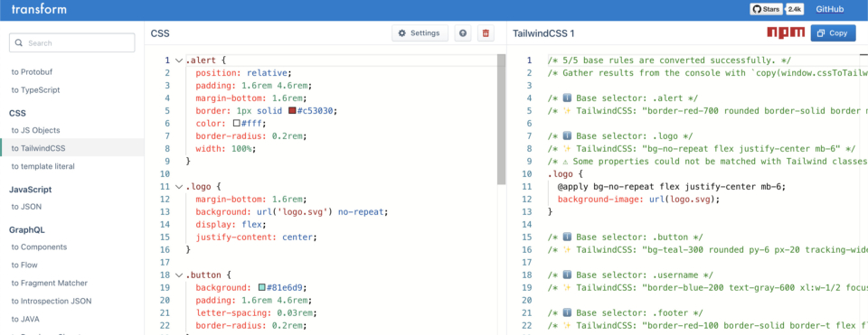868x335 pixels.
Task: Click the 2.4k star count badge
Action: click(x=795, y=9)
